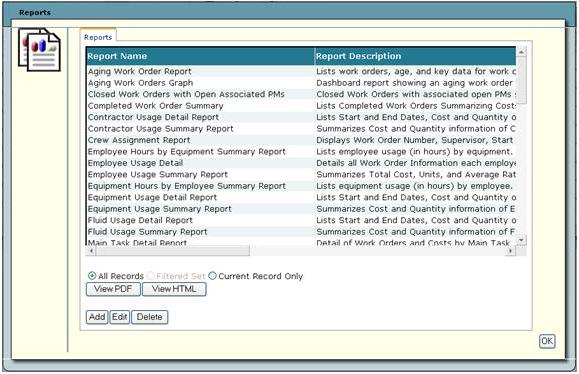Choose Current Record Only option

click(x=212, y=276)
